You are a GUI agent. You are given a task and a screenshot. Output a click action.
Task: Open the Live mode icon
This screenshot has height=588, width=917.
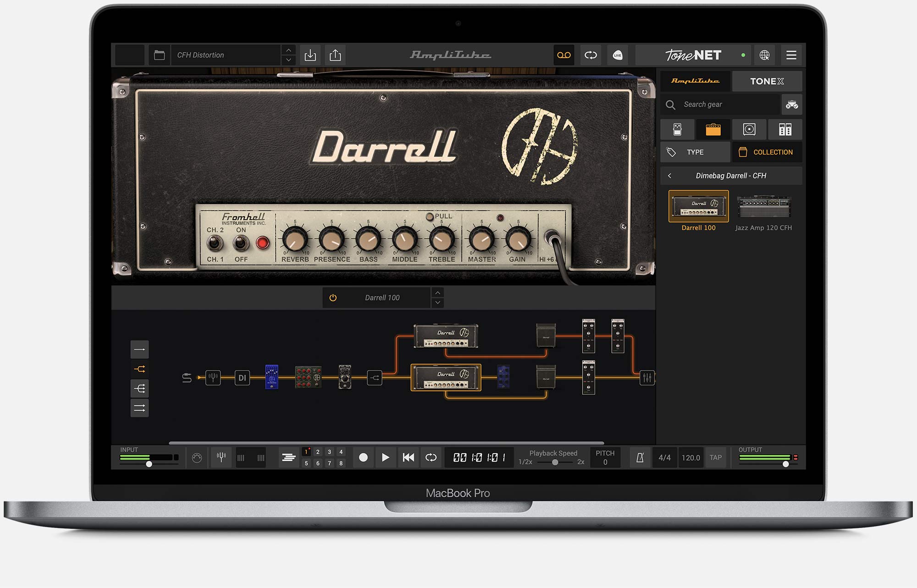[618, 55]
